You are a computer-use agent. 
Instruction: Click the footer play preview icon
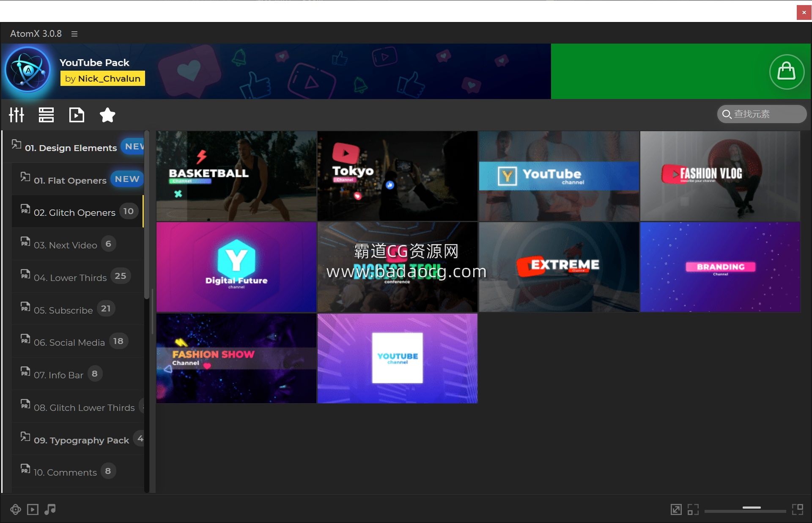pos(33,509)
